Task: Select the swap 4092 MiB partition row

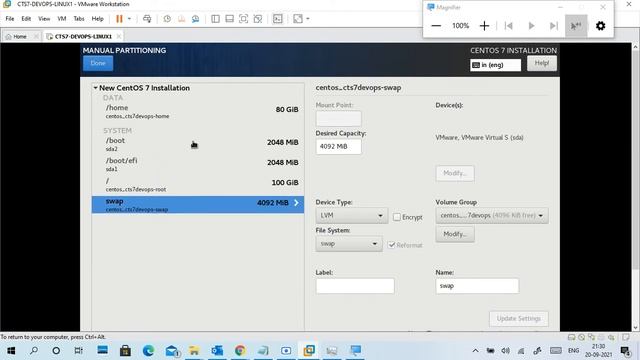Action: point(198,204)
